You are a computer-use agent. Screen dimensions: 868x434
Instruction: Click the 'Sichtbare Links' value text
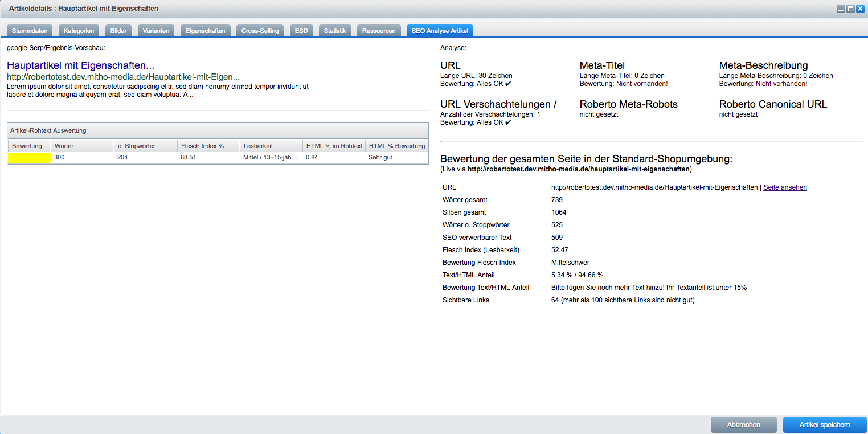623,300
